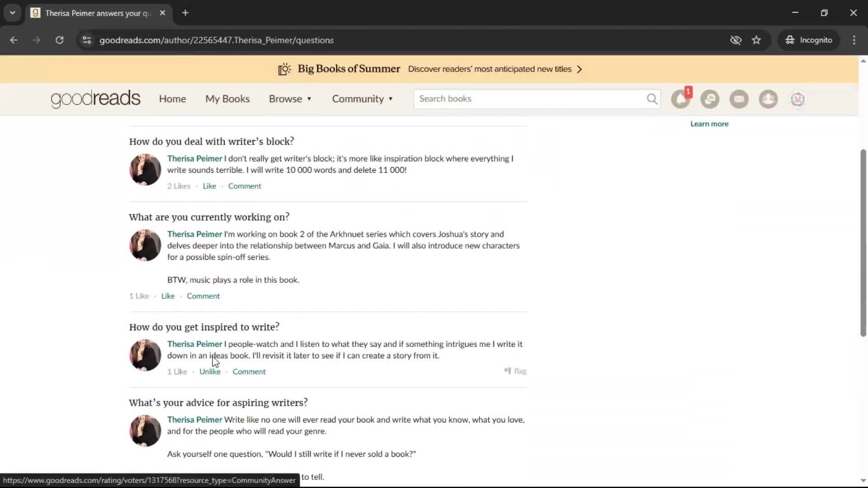The height and width of the screenshot is (488, 868).
Task: Comment on the writer's block answer
Action: [x=245, y=186]
